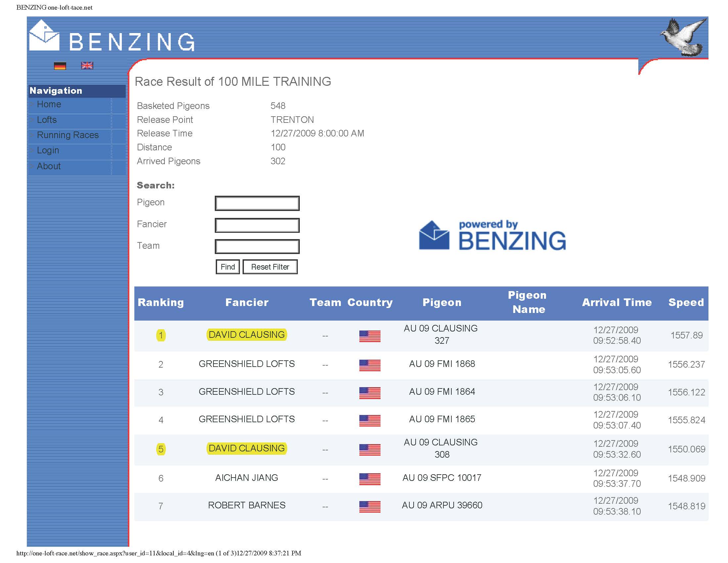Click the Benzing envelope logo in header
The image size is (728, 563).
44,36
